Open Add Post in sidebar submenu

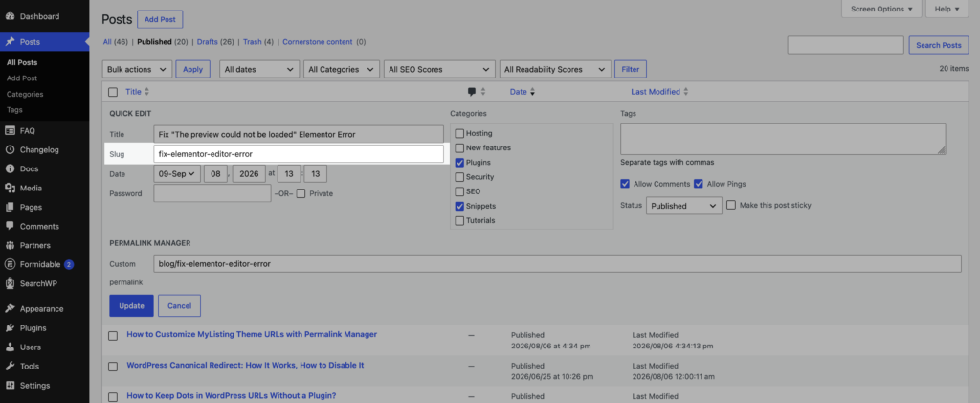[22, 78]
